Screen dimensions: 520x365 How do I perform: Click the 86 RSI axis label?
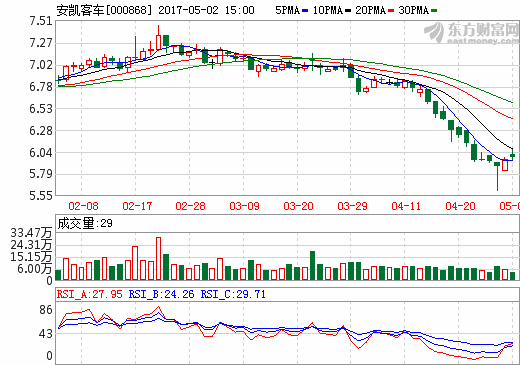[x=46, y=310]
